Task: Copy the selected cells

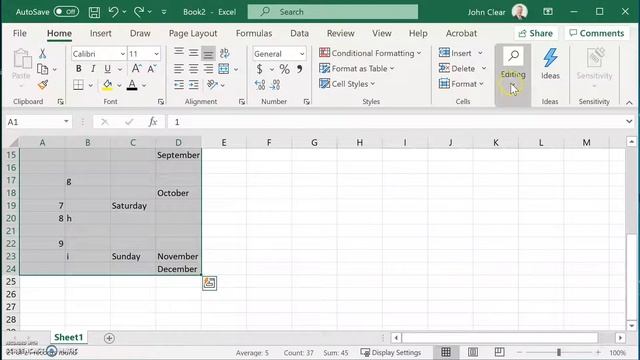Action: (42, 69)
